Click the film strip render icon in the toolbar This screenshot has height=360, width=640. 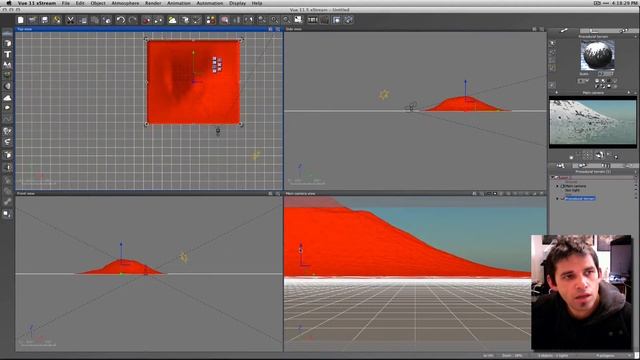point(313,20)
